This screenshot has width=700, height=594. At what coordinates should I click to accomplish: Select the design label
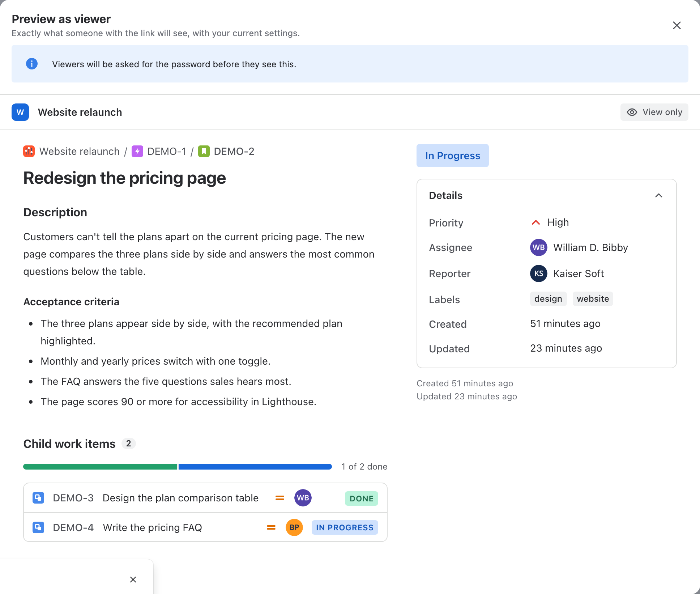[548, 299]
